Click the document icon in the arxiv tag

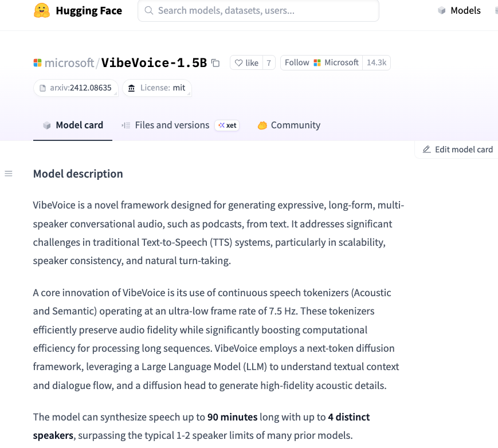[42, 88]
